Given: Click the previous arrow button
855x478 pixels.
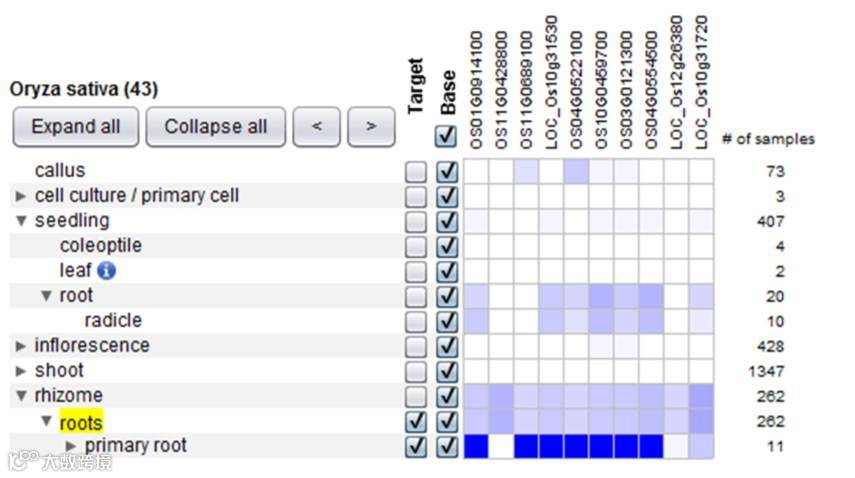Looking at the screenshot, I should (316, 126).
